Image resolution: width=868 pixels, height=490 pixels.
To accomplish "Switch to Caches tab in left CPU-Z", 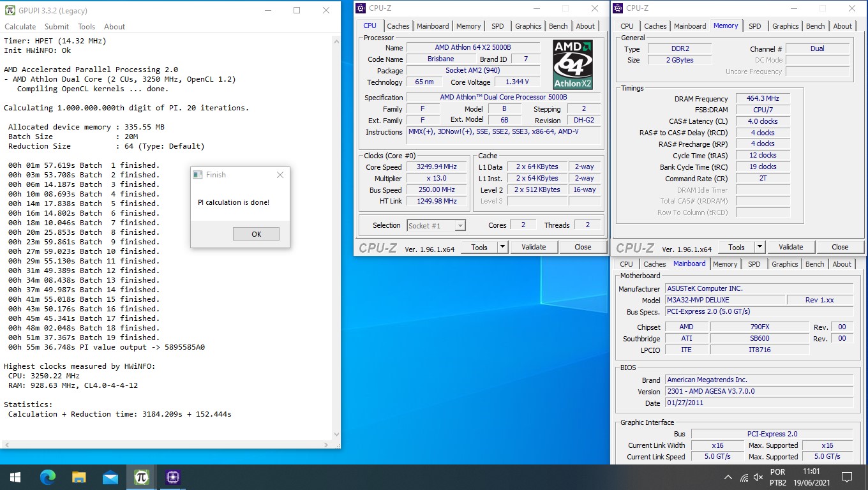I will tap(398, 26).
